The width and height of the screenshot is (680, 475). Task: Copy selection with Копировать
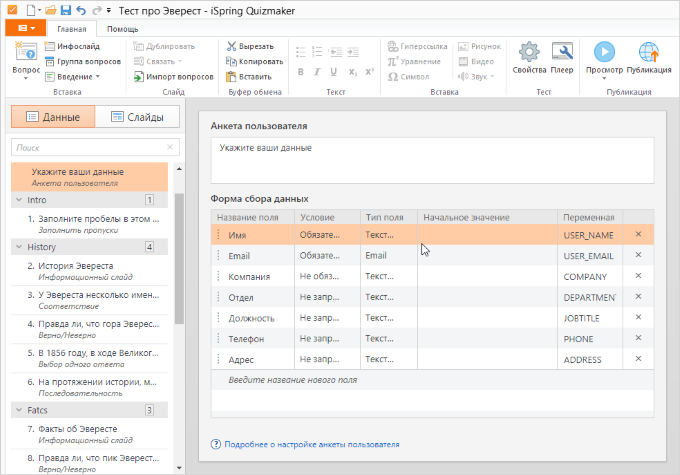255,62
